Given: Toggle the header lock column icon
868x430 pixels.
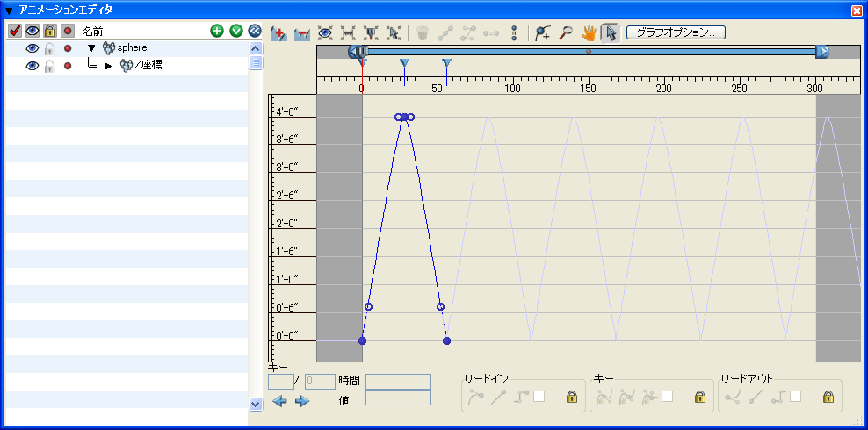Looking at the screenshot, I should (50, 32).
